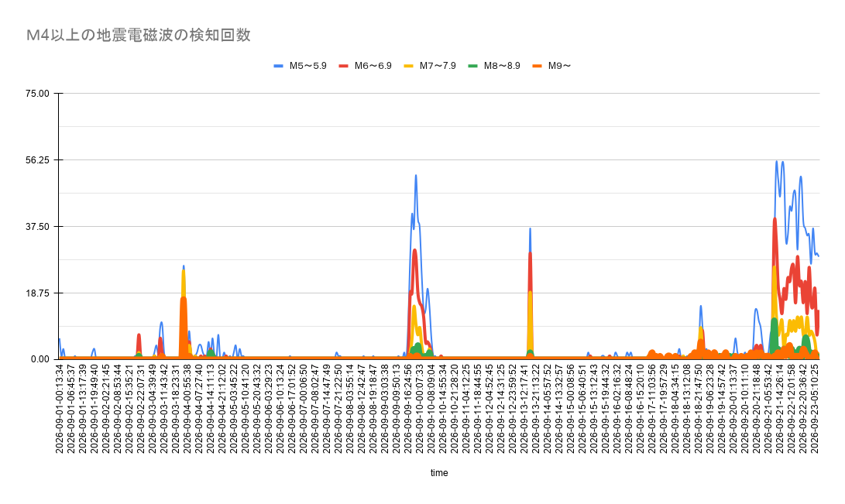Viewport: 845px width, 504px height.
Task: Click x-axis label 2026-09-02-22:07:31
Action: 141,409
